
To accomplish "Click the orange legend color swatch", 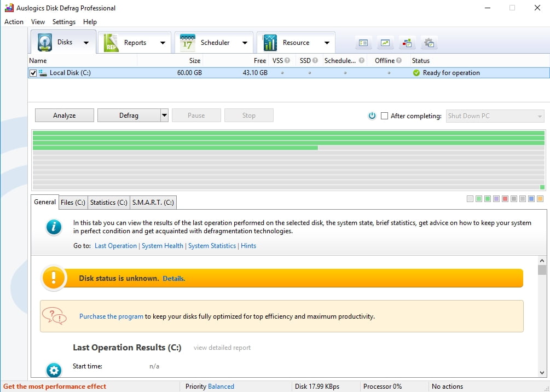I will (540, 199).
